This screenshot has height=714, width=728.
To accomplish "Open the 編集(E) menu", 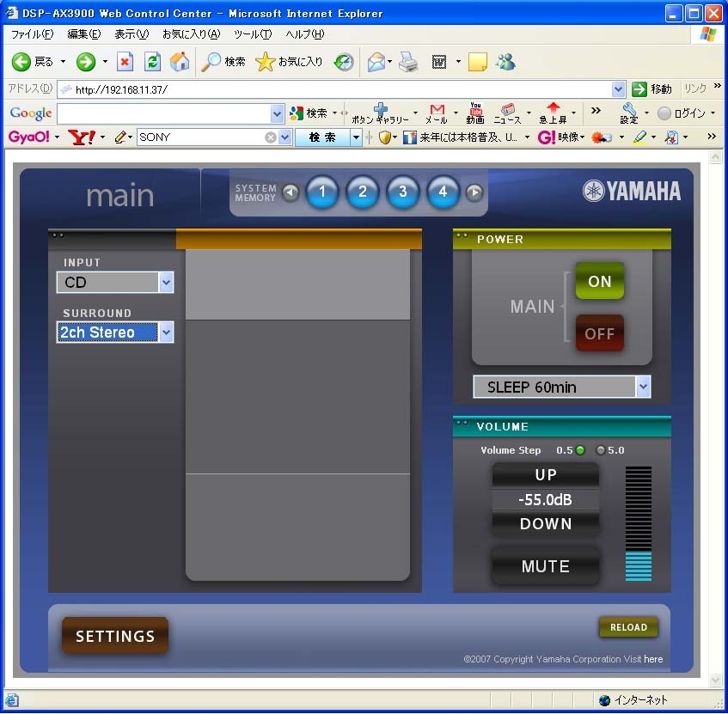I will pyautogui.click(x=84, y=34).
